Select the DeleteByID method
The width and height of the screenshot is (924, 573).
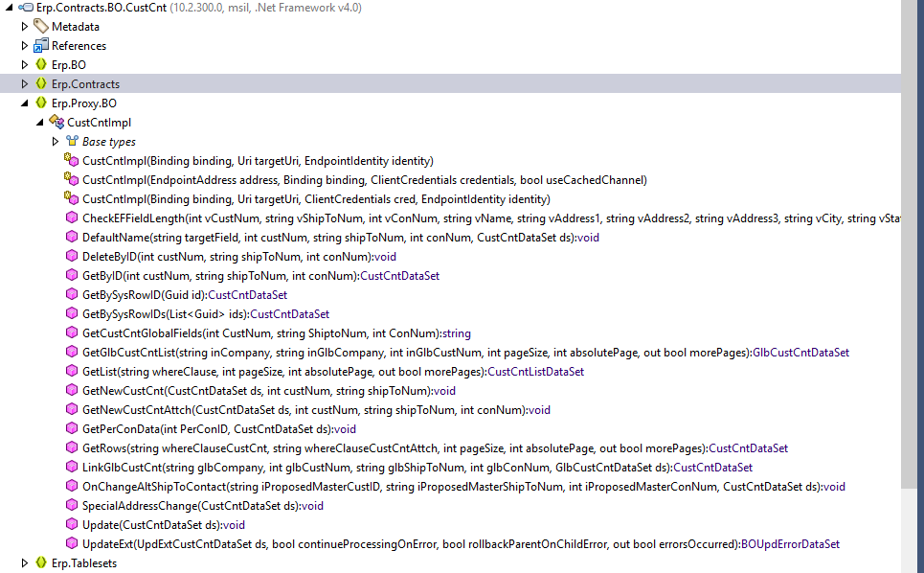(x=239, y=257)
